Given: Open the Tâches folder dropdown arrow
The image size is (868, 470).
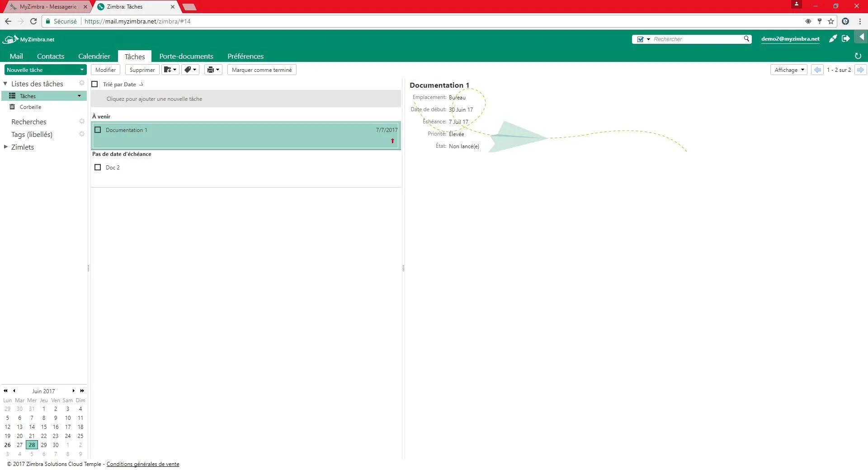Looking at the screenshot, I should (79, 96).
